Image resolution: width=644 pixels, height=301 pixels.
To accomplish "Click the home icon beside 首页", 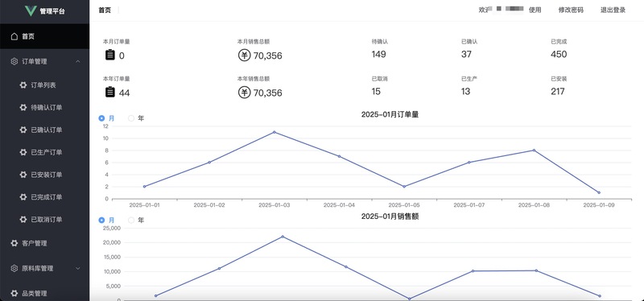I will click(14, 36).
